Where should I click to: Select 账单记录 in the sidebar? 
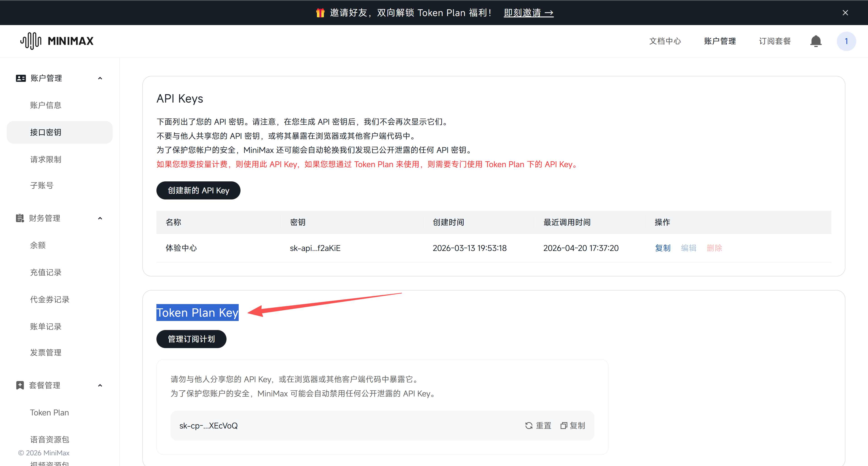coord(45,326)
